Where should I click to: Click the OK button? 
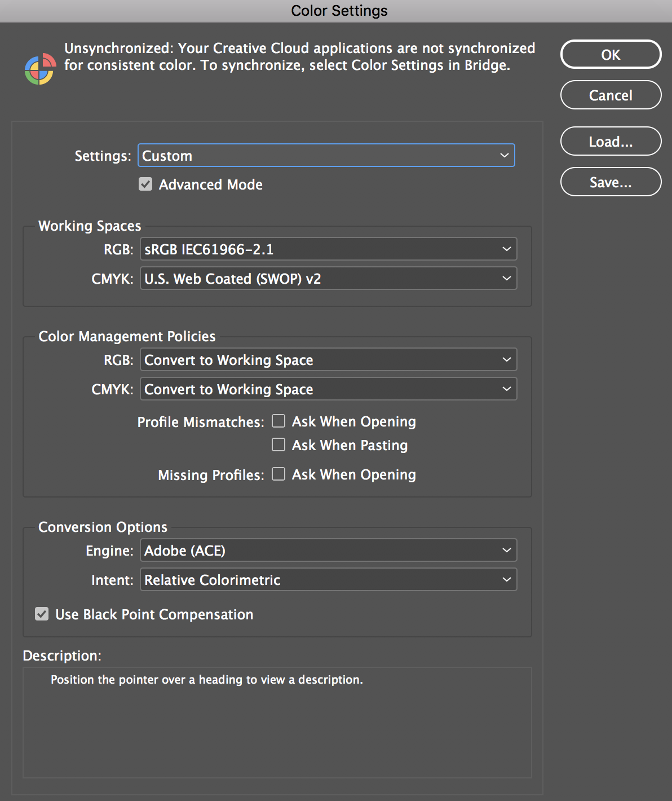click(611, 55)
